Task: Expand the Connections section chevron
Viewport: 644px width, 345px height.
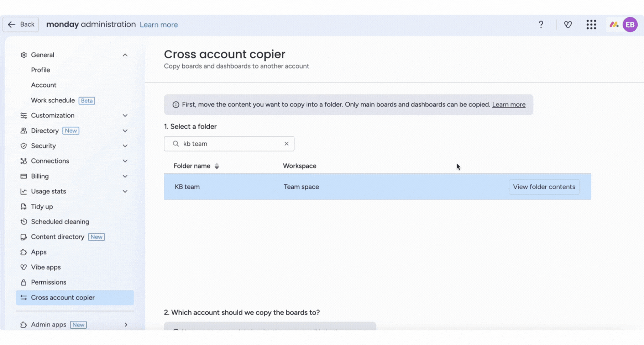Action: tap(125, 161)
